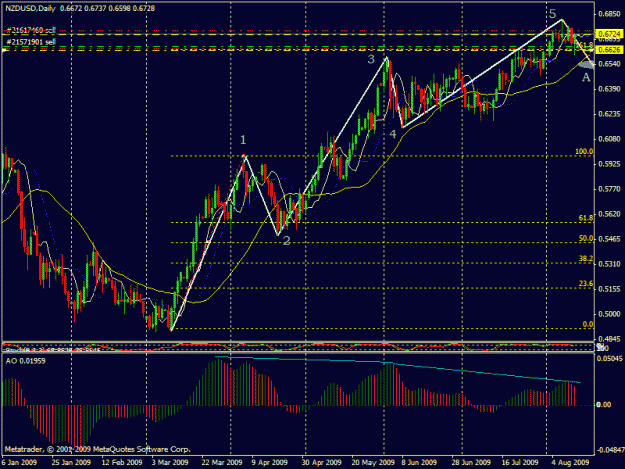The image size is (625, 469).
Task: Click the 0.4845 price axis value
Action: [x=610, y=339]
